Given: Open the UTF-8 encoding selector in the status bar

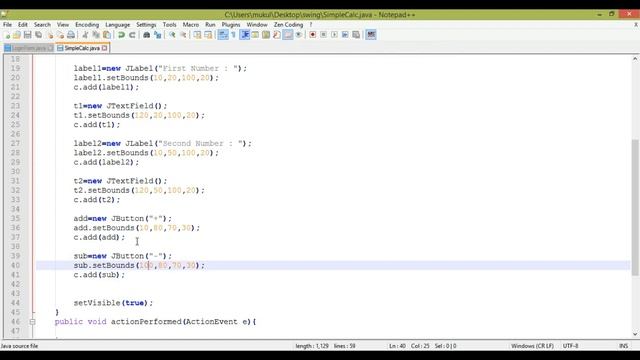Looking at the screenshot, I should (570, 346).
